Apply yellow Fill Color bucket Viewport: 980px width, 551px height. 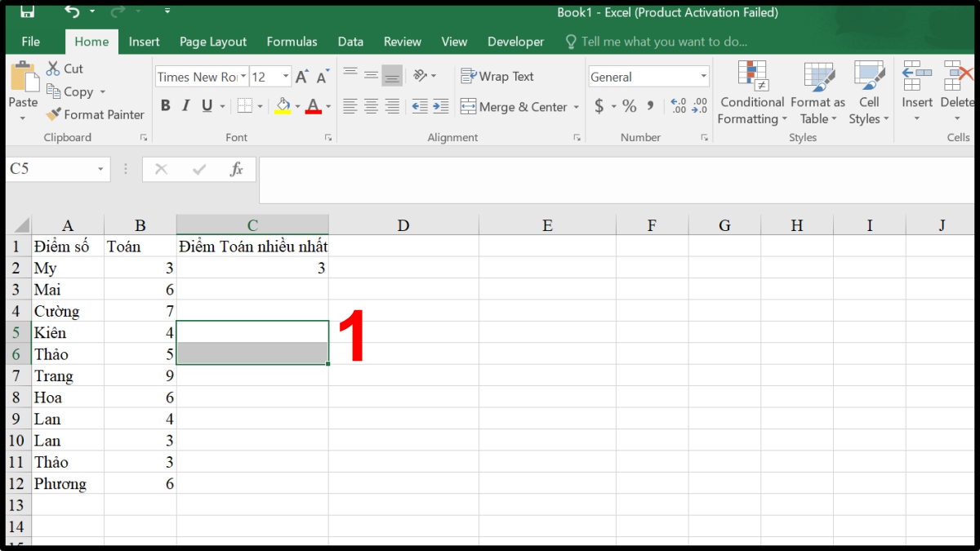pos(283,106)
